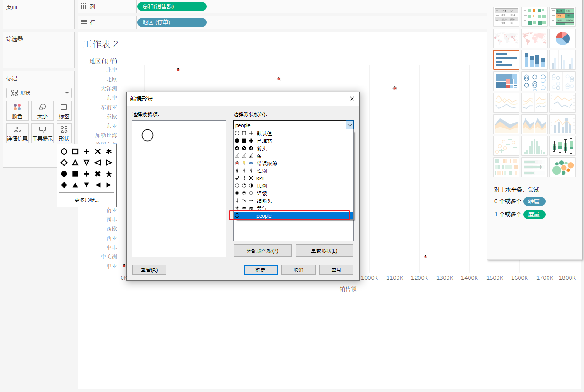Open the 工具提示 tooltip mark card
This screenshot has height=392, width=584.
(43, 133)
